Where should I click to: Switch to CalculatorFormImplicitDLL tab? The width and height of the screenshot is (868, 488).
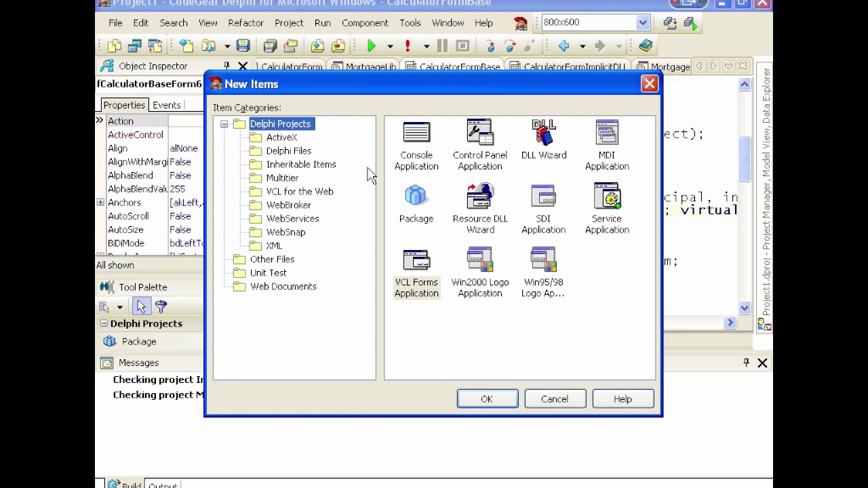click(x=568, y=66)
